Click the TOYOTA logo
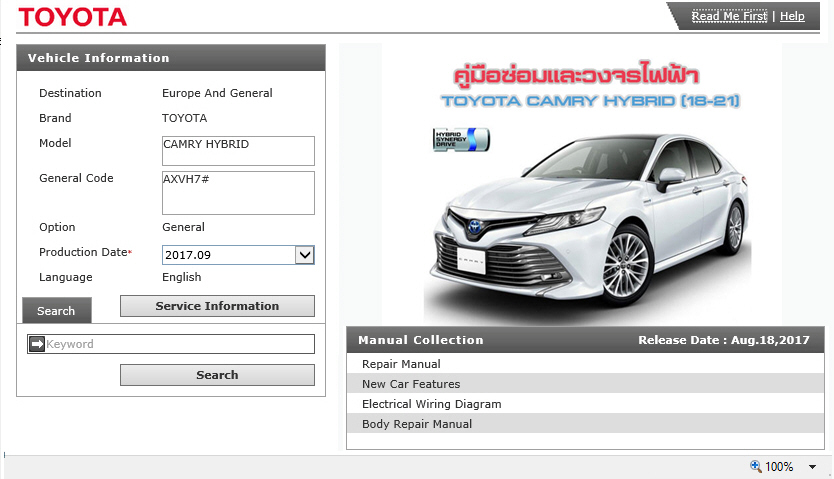Screen dimensions: 834x479 click(73, 17)
